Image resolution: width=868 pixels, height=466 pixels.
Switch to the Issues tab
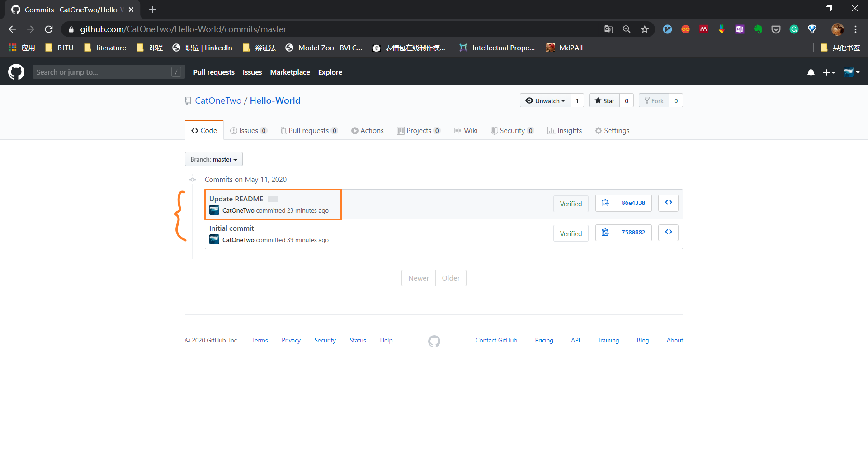[248, 131]
